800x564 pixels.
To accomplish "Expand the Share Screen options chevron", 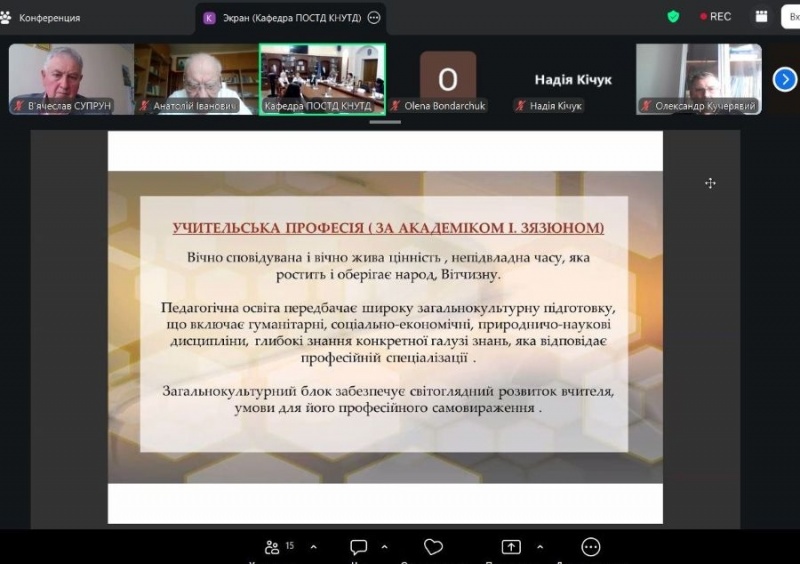I will (x=540, y=547).
